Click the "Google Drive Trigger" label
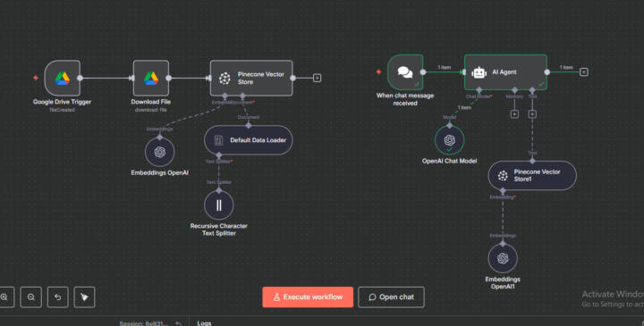The image size is (644, 326). pyautogui.click(x=62, y=102)
